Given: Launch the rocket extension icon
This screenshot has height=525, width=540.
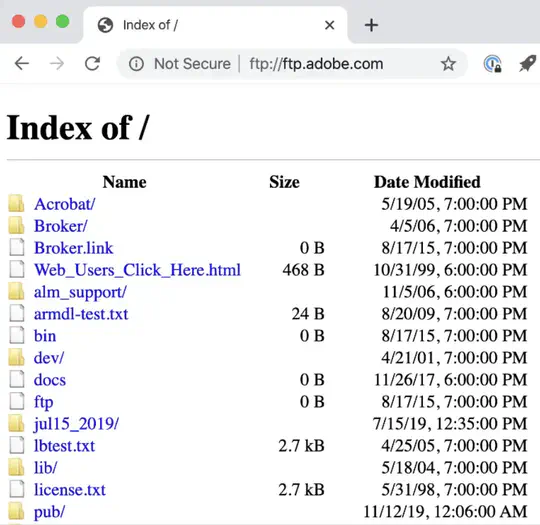Looking at the screenshot, I should tap(528, 63).
